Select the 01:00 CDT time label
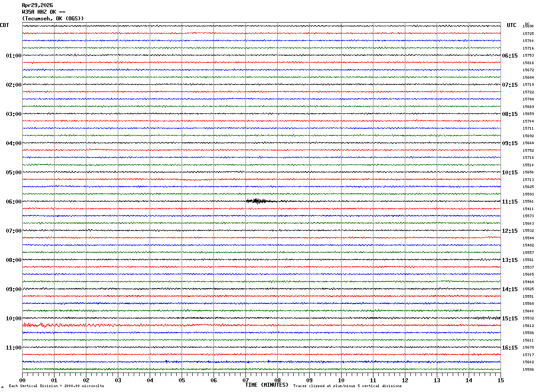The height and width of the screenshot is (392, 536). click(x=13, y=56)
